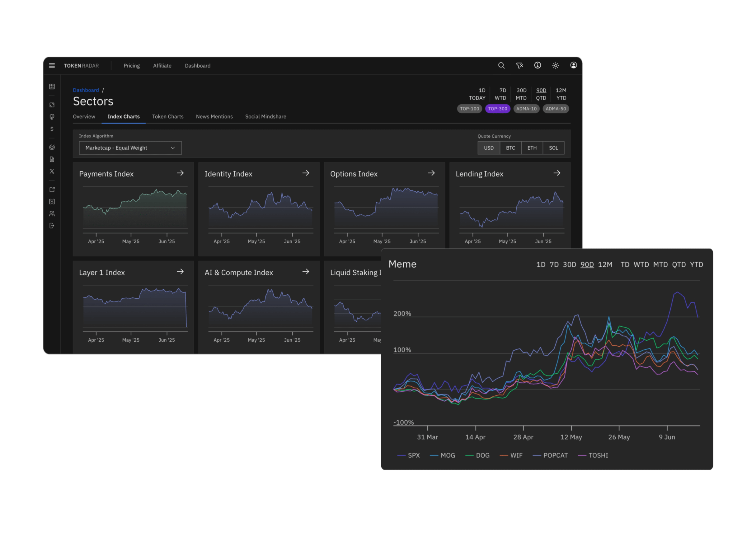Open the Social Mindshare tab

[266, 116]
